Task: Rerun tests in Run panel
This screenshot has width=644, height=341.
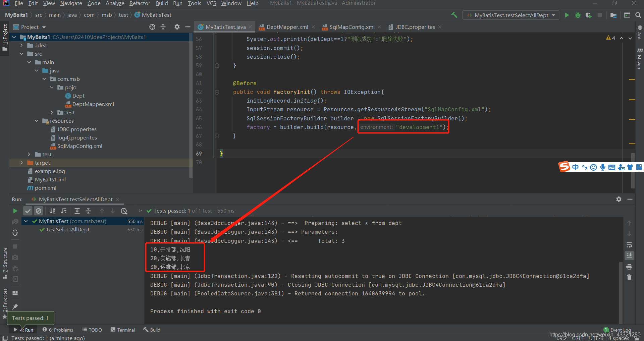Action: 15,211
